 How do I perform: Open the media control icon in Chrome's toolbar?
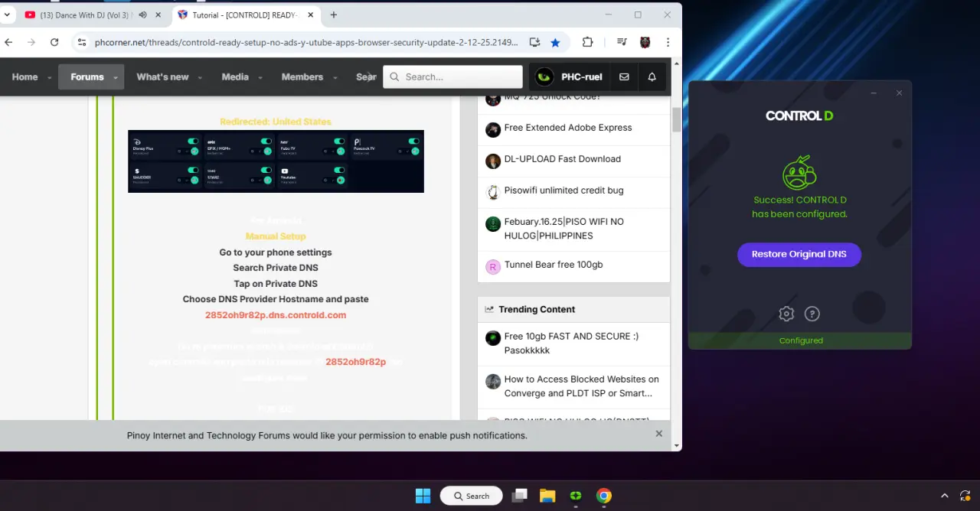pos(622,43)
